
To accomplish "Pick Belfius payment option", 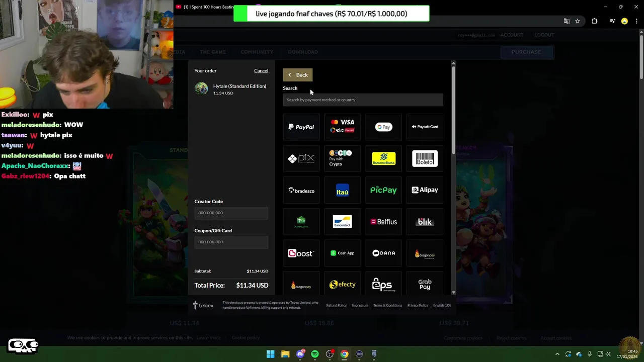I will (x=383, y=222).
